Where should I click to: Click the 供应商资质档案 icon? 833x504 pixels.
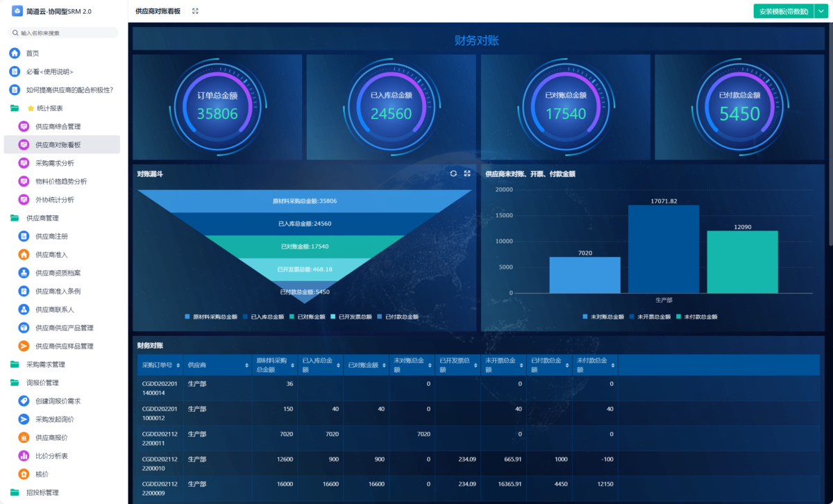click(24, 273)
